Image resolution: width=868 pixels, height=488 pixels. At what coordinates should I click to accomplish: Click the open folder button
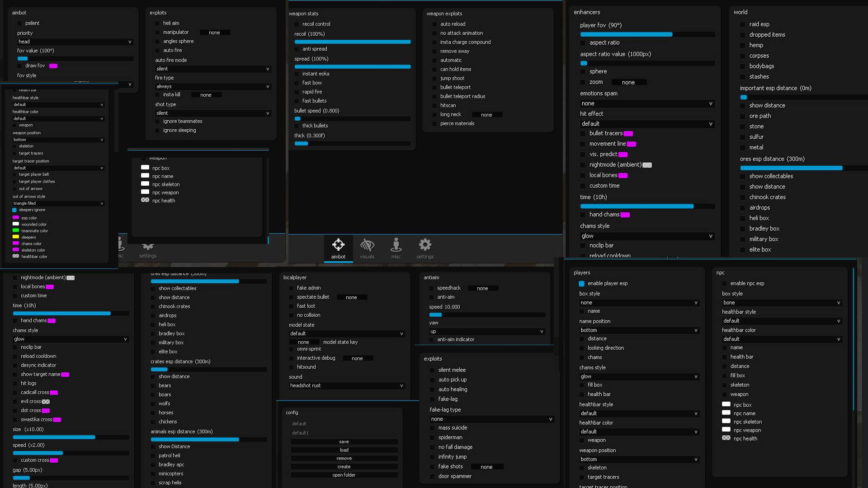344,475
